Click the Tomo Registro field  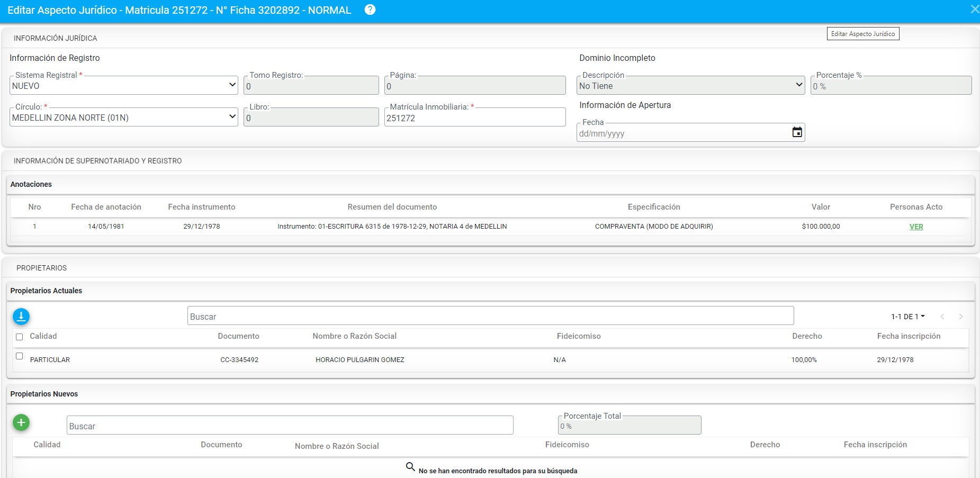[x=311, y=85]
